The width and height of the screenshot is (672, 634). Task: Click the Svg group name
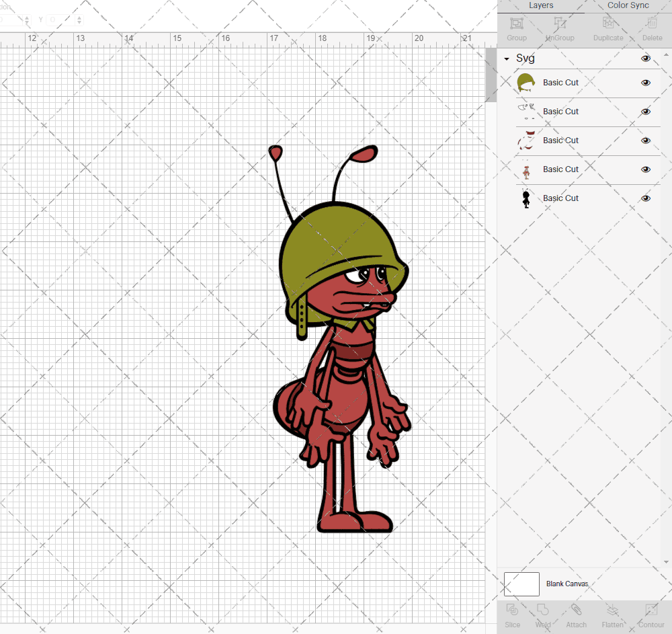[525, 58]
